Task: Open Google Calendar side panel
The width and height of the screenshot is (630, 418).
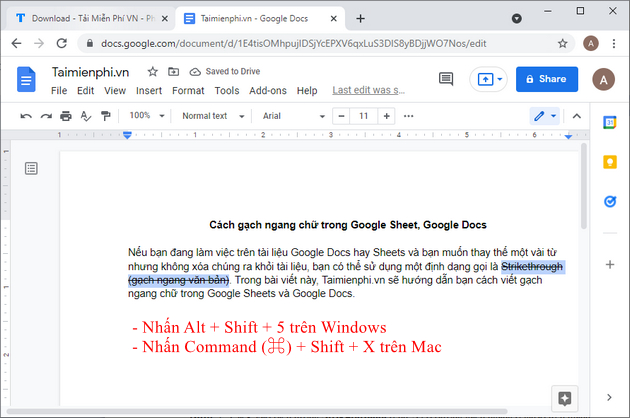Action: tap(610, 123)
